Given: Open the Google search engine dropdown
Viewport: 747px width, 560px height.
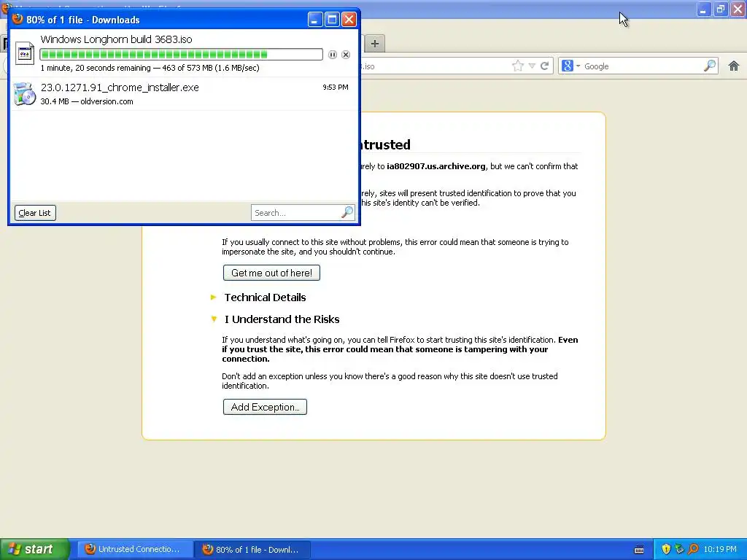Looking at the screenshot, I should point(570,66).
